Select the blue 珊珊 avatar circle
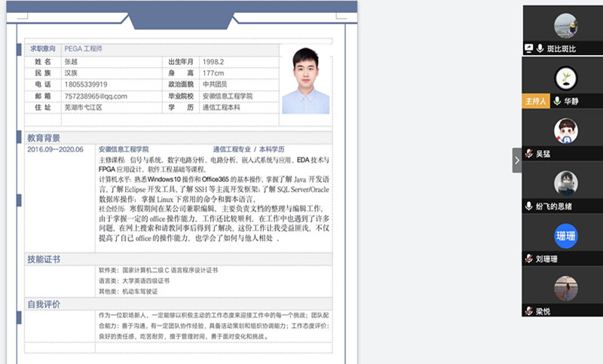Image resolution: width=603 pixels, height=364 pixels. (x=565, y=236)
